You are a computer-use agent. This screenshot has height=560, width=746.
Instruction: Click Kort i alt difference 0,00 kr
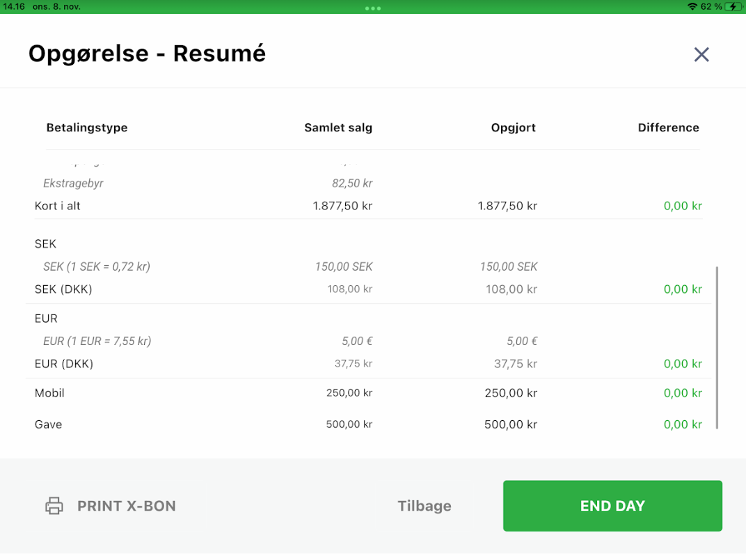tap(683, 206)
